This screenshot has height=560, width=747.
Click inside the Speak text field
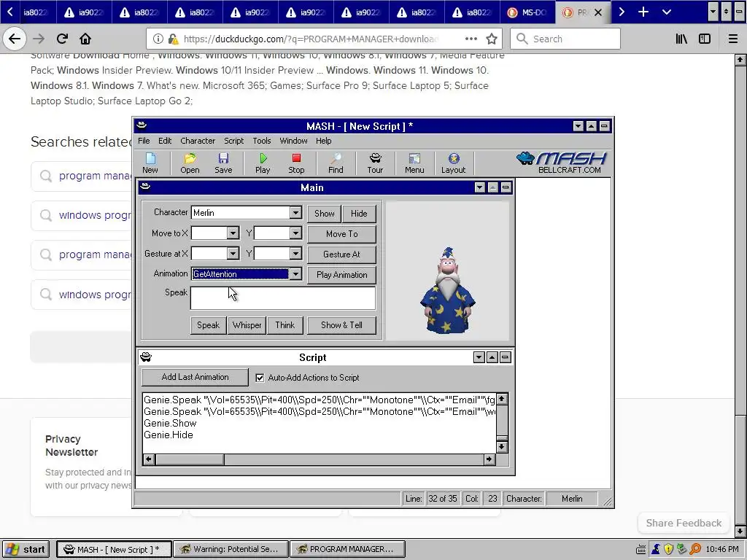pos(283,298)
